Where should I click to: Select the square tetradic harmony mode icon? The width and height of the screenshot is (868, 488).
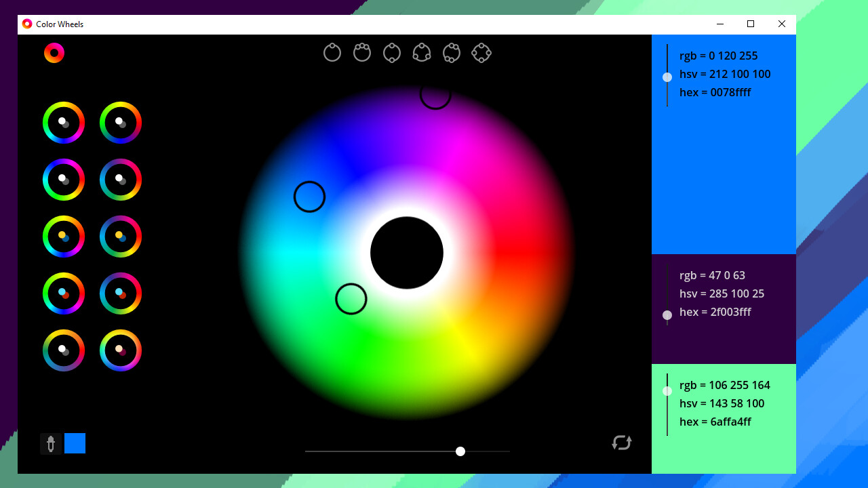point(481,52)
